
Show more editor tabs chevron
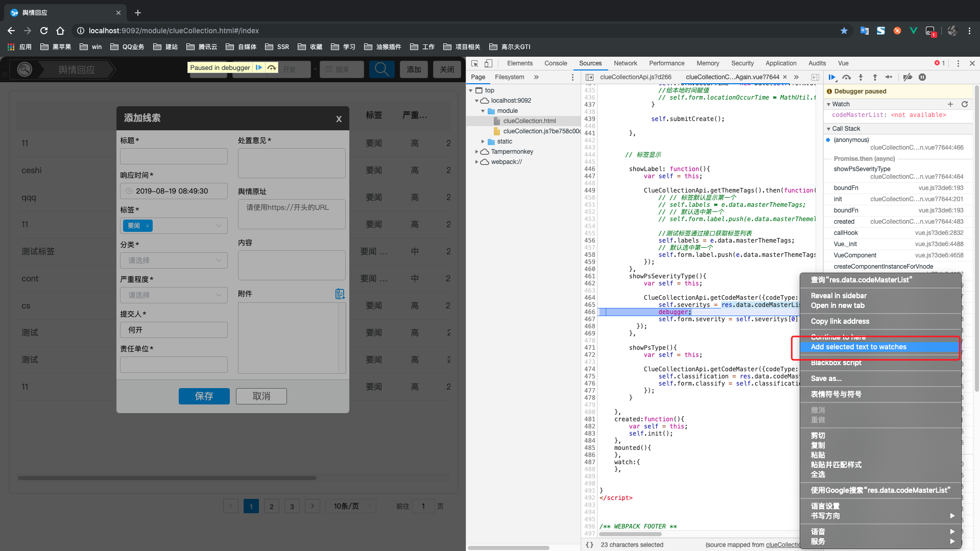(x=796, y=77)
